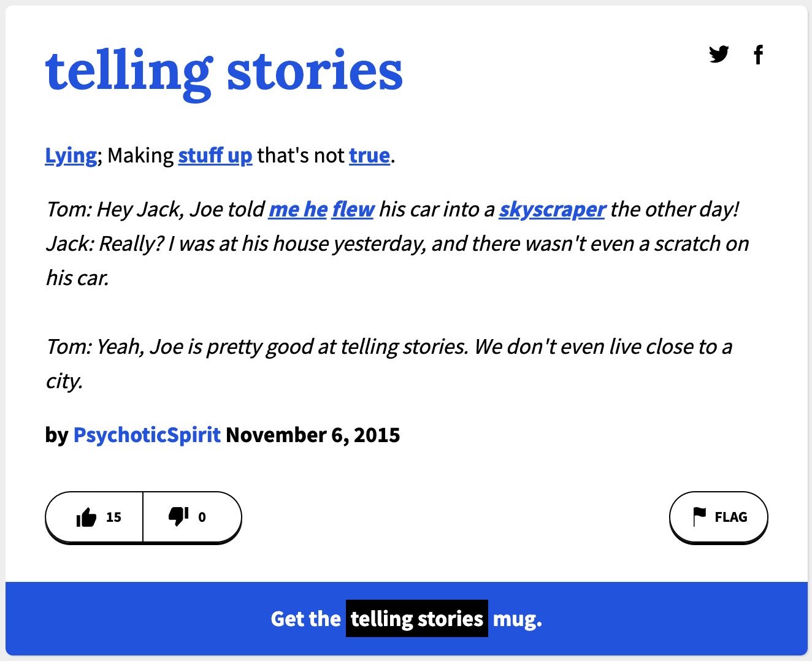This screenshot has height=661, width=812.
Task: View the author PsychoticSpirit's profile
Action: [147, 435]
